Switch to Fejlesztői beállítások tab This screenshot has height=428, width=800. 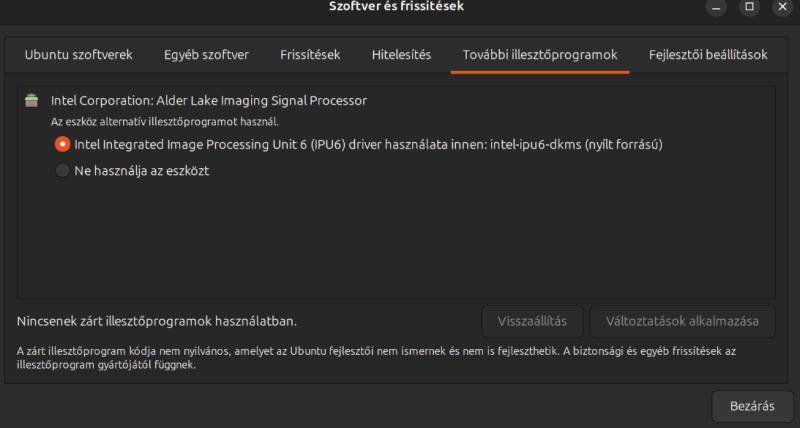[708, 55]
